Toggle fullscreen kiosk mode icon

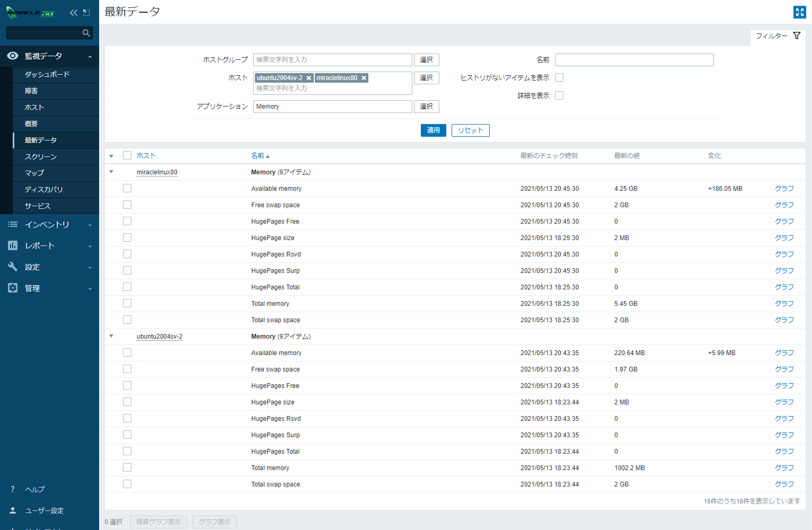coord(799,12)
